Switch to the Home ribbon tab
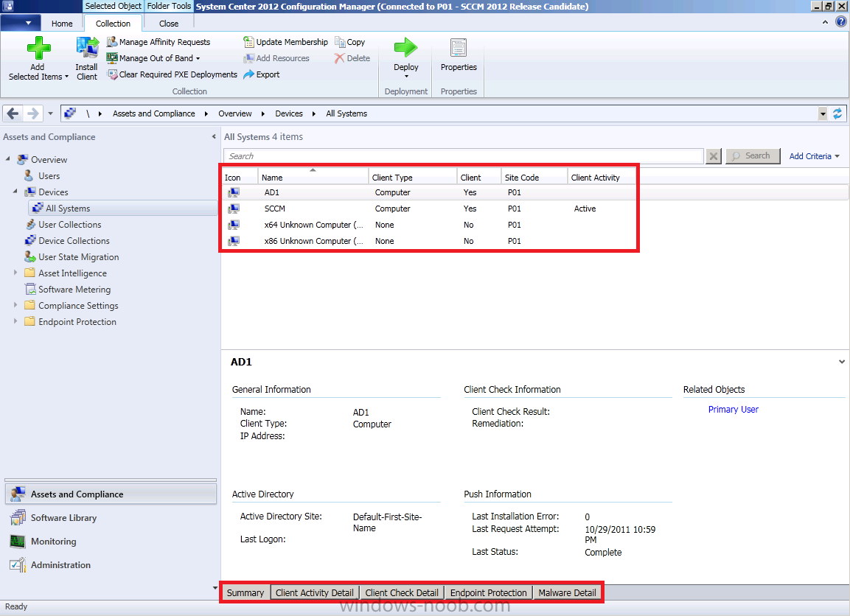The width and height of the screenshot is (850, 616). (x=62, y=24)
